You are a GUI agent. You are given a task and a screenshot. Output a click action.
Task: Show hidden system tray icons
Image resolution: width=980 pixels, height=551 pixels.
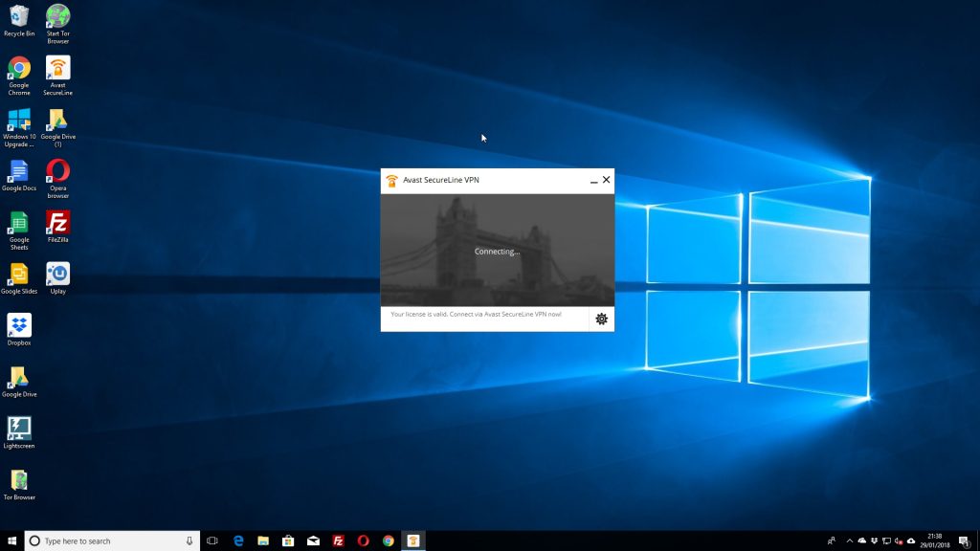pos(850,541)
